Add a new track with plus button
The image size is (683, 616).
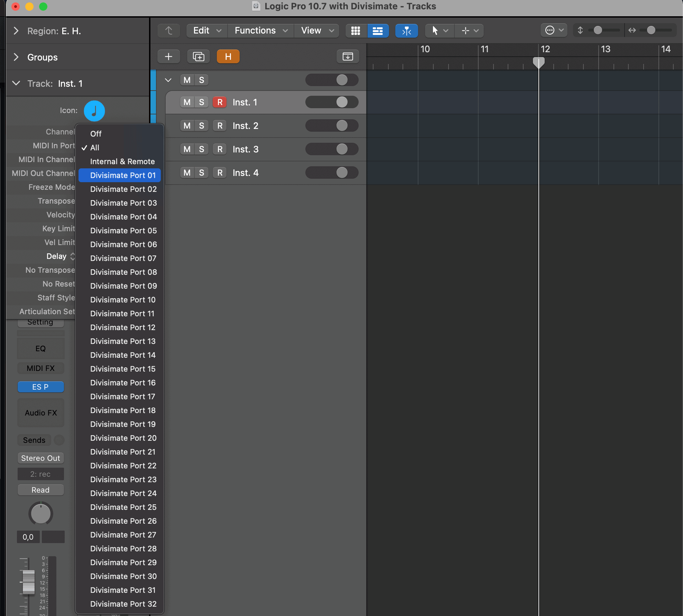tap(169, 57)
